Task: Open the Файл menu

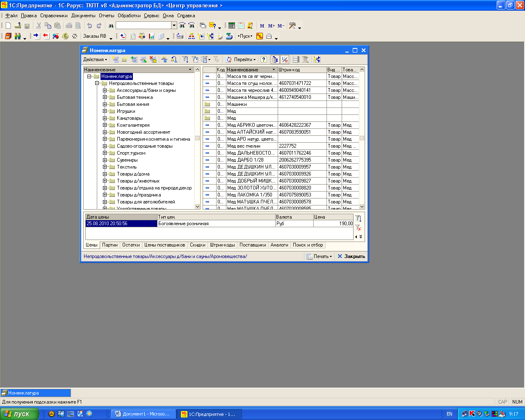Action: click(11, 16)
